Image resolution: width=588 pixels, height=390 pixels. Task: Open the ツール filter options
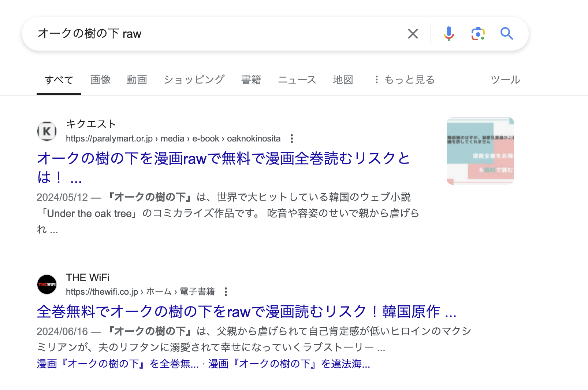[x=505, y=80]
